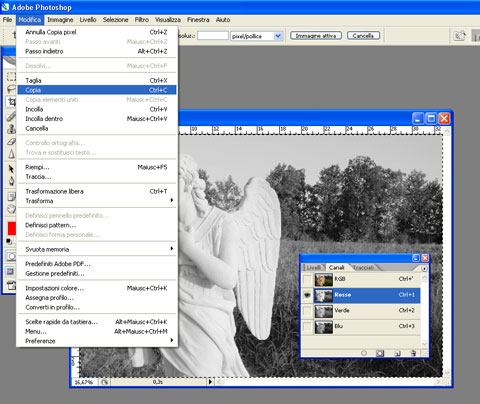Hide the Rosso channel eye icon

[x=307, y=295]
